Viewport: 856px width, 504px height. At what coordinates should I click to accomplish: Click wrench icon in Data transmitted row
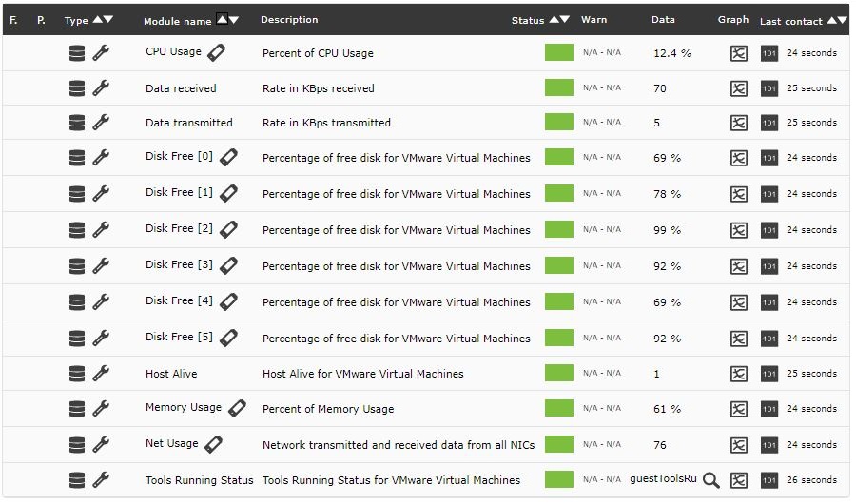point(101,123)
